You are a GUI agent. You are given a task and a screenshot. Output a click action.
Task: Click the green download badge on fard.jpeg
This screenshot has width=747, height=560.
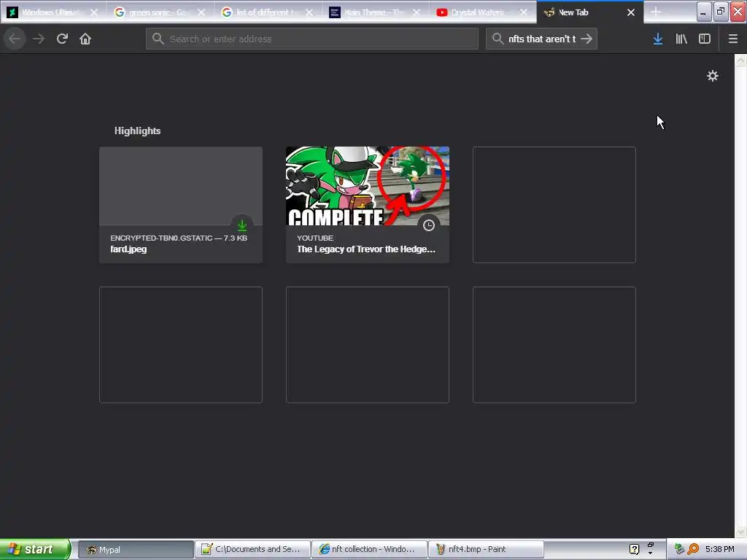point(242,225)
